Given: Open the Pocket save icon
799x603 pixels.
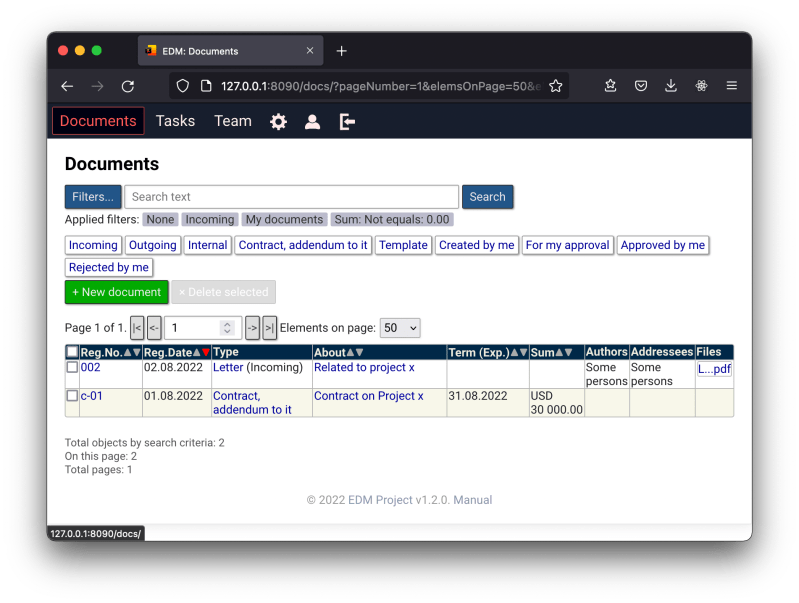Looking at the screenshot, I should coord(641,86).
